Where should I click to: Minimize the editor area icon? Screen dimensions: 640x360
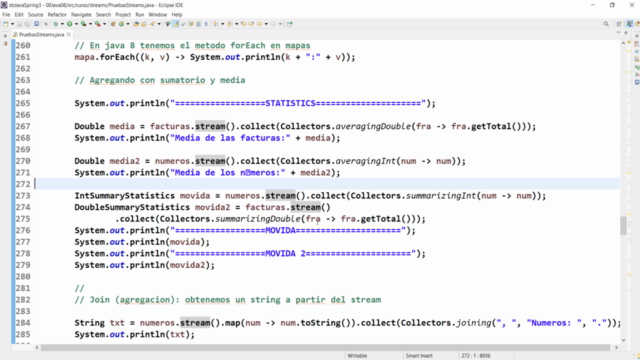coord(618,33)
